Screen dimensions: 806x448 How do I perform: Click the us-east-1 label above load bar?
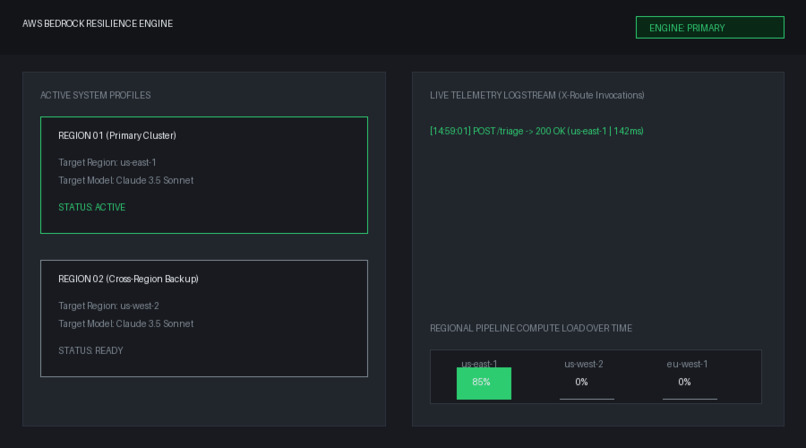coord(479,364)
